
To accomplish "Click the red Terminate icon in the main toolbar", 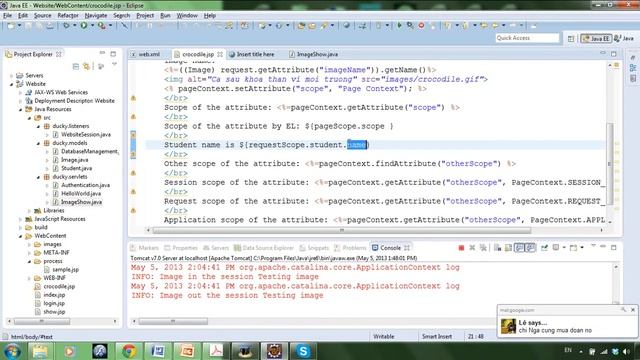I will click(x=421, y=25).
